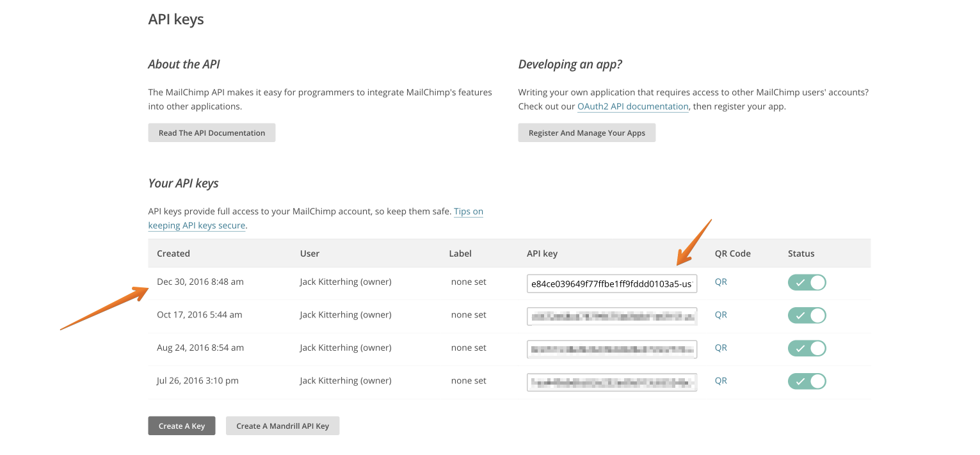Screen dimensions: 980x455
Task: Click Register And Manage Your Apps button
Action: [x=587, y=133]
